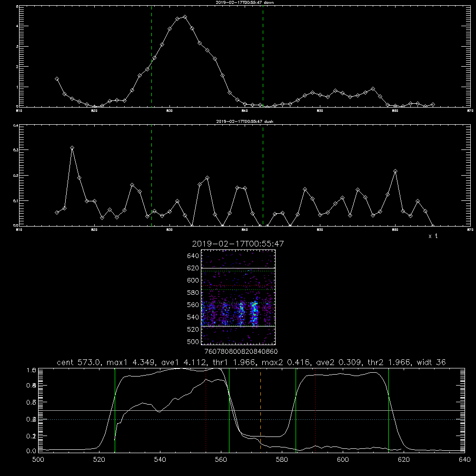Click the 'max2 0.416' value
476x476 pixels.
[286, 362]
